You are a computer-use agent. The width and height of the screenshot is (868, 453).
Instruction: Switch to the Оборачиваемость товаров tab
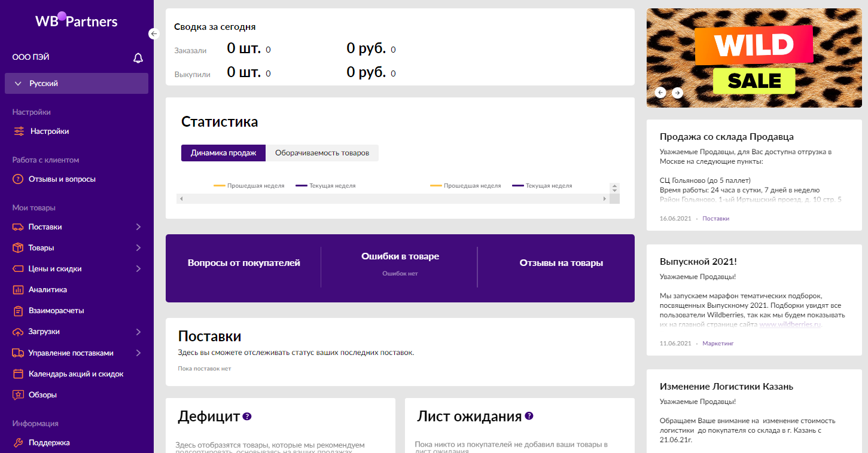[x=322, y=153]
